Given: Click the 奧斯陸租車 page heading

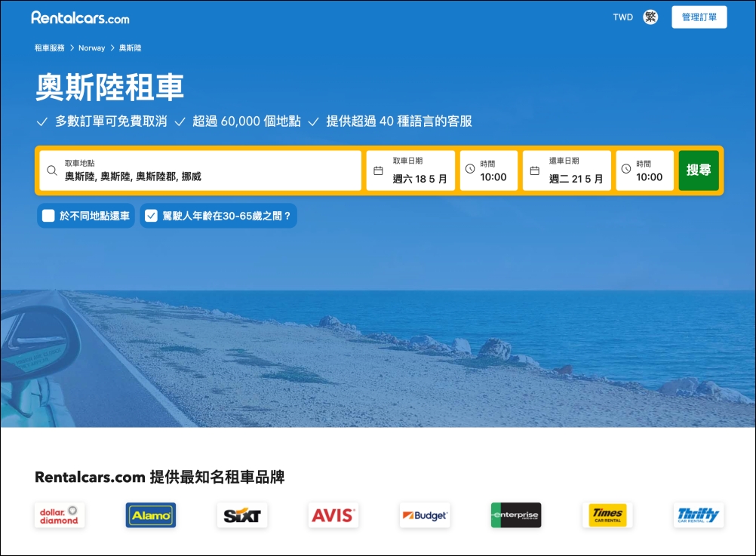Looking at the screenshot, I should pyautogui.click(x=109, y=88).
